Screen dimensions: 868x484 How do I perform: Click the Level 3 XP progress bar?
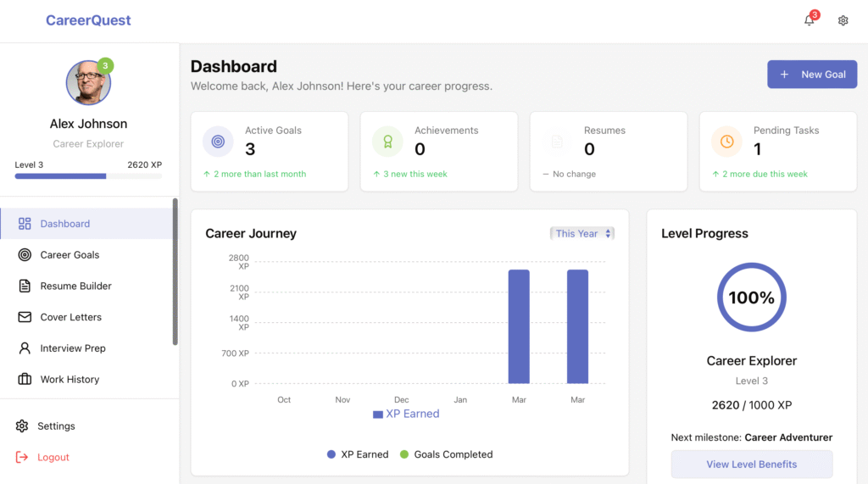coord(88,176)
